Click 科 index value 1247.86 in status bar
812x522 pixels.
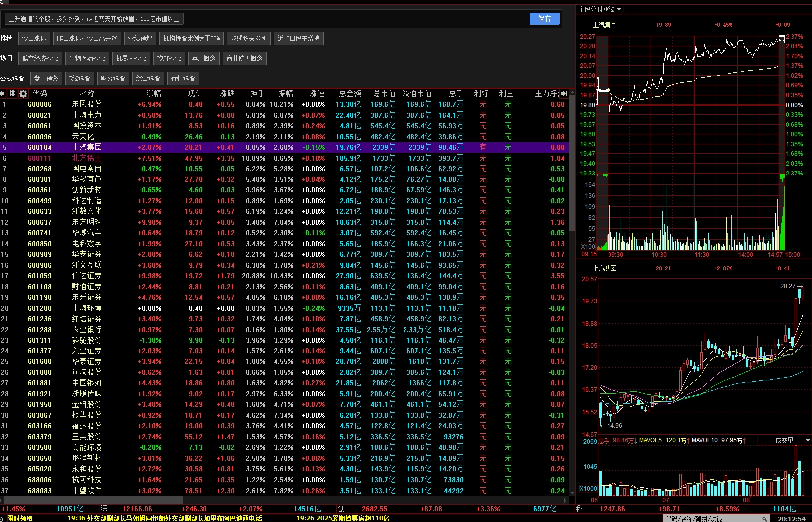(612, 509)
